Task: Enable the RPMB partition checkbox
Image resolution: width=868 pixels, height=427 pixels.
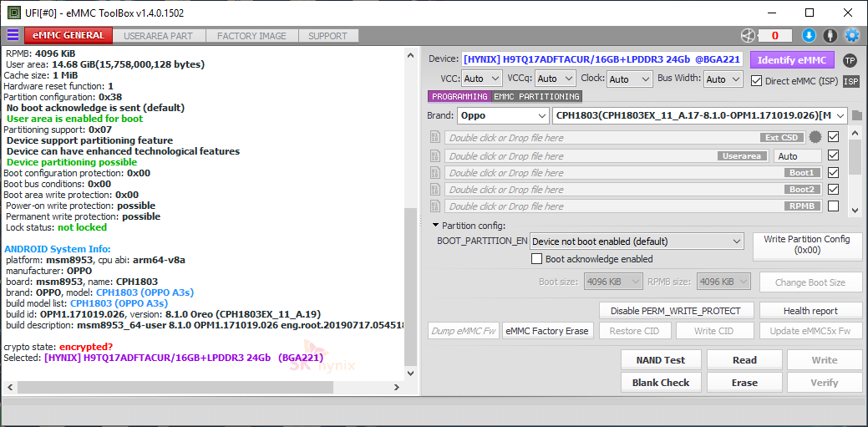Action: point(833,206)
